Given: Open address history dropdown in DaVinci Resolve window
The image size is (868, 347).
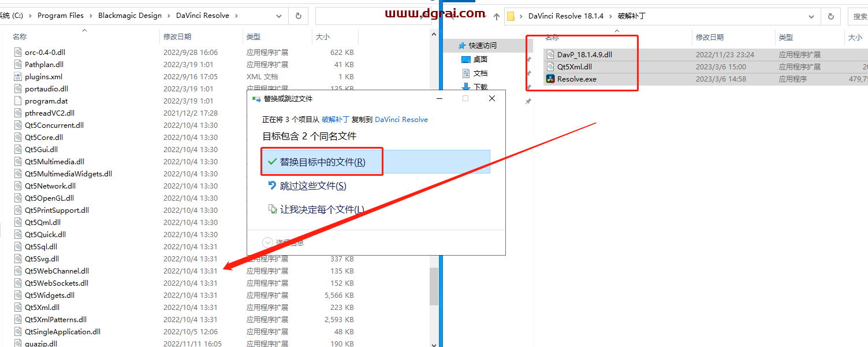Looking at the screenshot, I should (280, 16).
